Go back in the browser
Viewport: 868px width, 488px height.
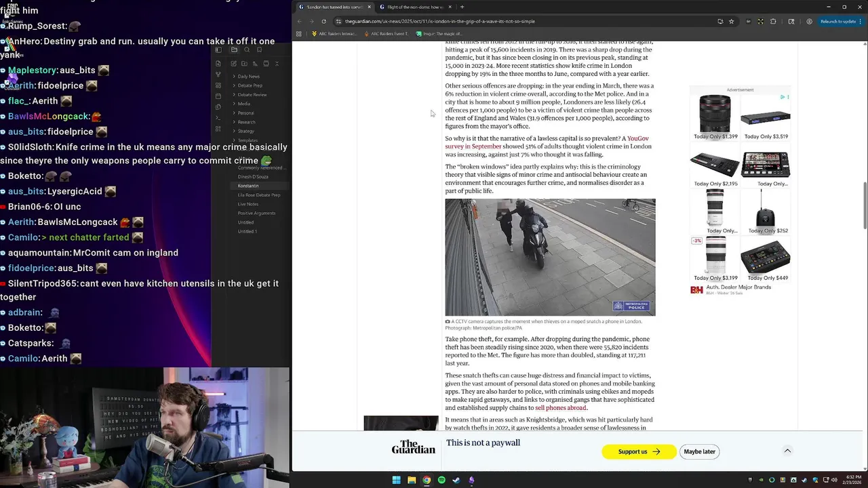coord(300,21)
